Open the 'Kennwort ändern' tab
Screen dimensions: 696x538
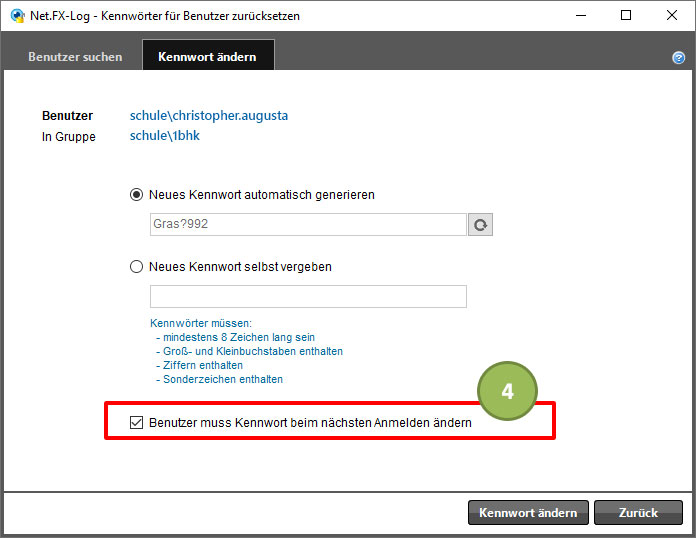[208, 55]
